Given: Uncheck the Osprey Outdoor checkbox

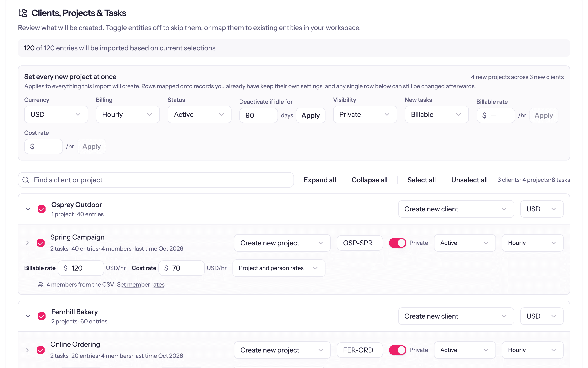Looking at the screenshot, I should tap(41, 209).
